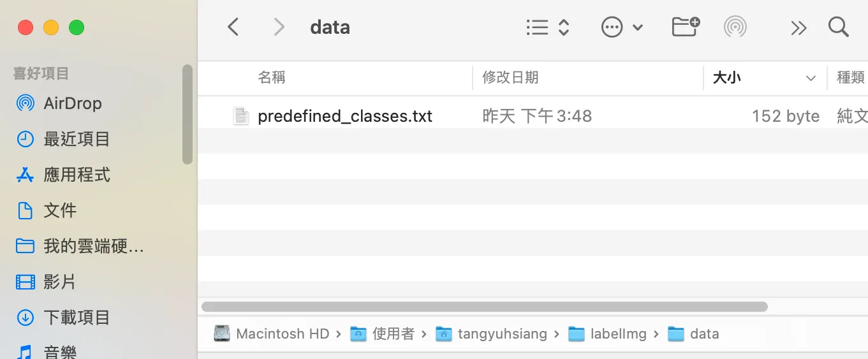Open 下載項目 in the sidebar
Viewport: 868px width, 359px height.
tap(77, 318)
